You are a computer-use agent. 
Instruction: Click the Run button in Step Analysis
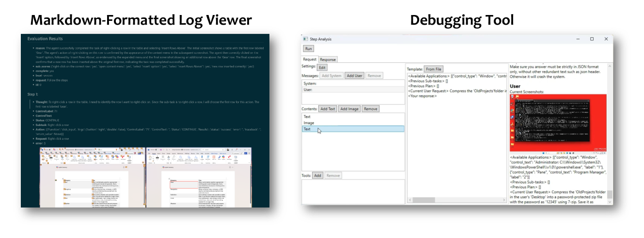pyautogui.click(x=308, y=48)
